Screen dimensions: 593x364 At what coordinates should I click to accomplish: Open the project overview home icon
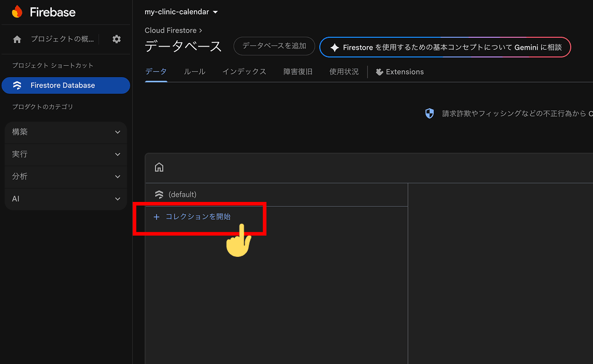coord(17,39)
